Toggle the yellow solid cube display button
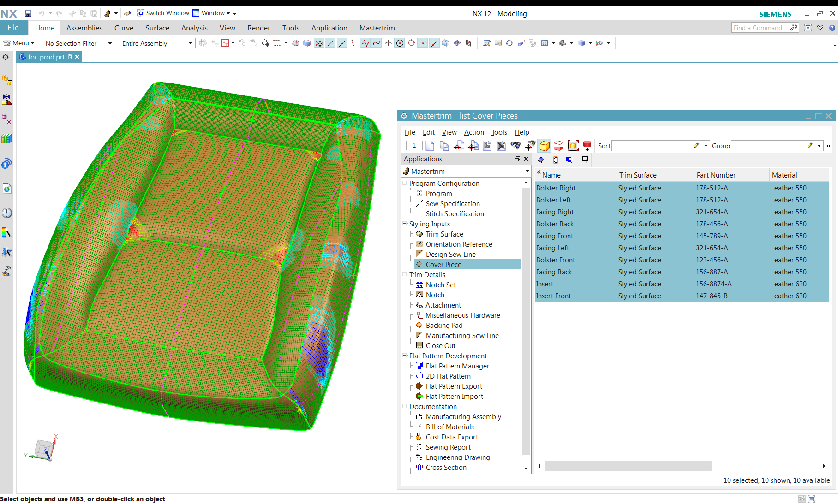Screen dimensions: 838x504 (545, 146)
